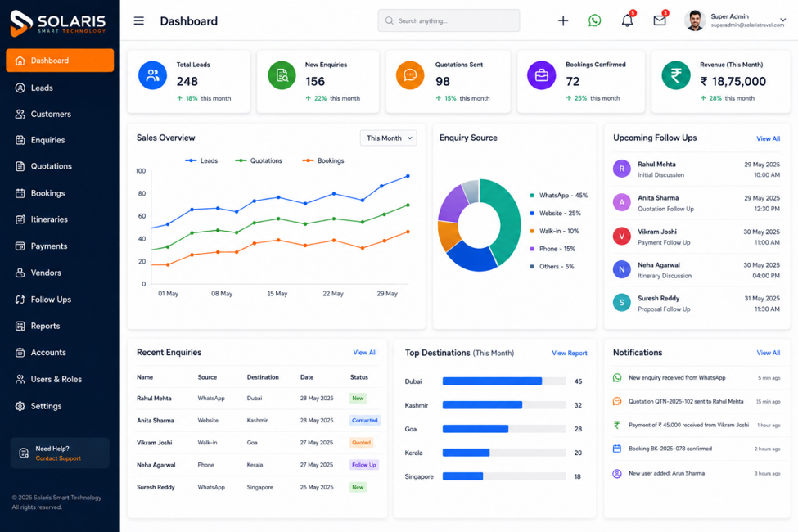798x532 pixels.
Task: Open the This Month dropdown
Action: 388,138
